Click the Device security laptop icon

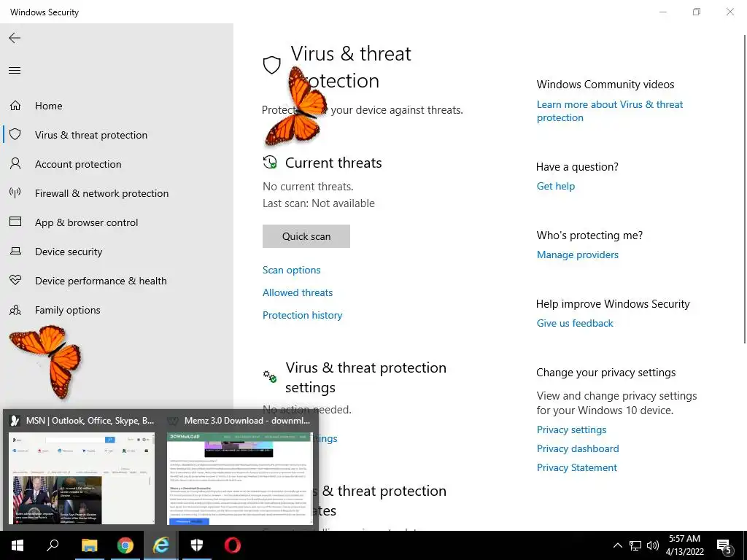click(15, 251)
